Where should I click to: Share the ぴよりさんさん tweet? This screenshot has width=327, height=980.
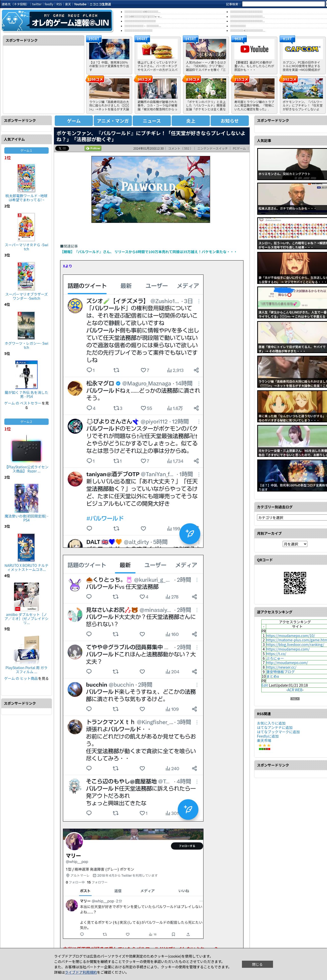[x=196, y=461]
